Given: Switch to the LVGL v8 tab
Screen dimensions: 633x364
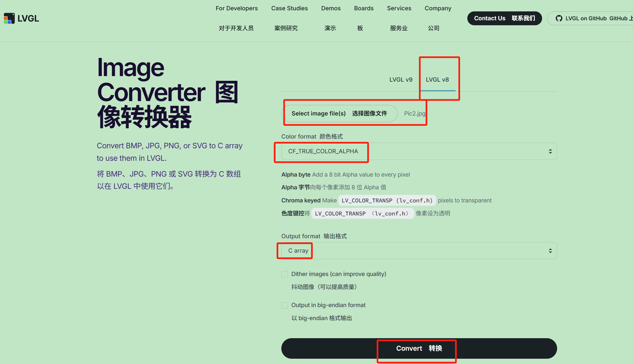Looking at the screenshot, I should tap(437, 80).
